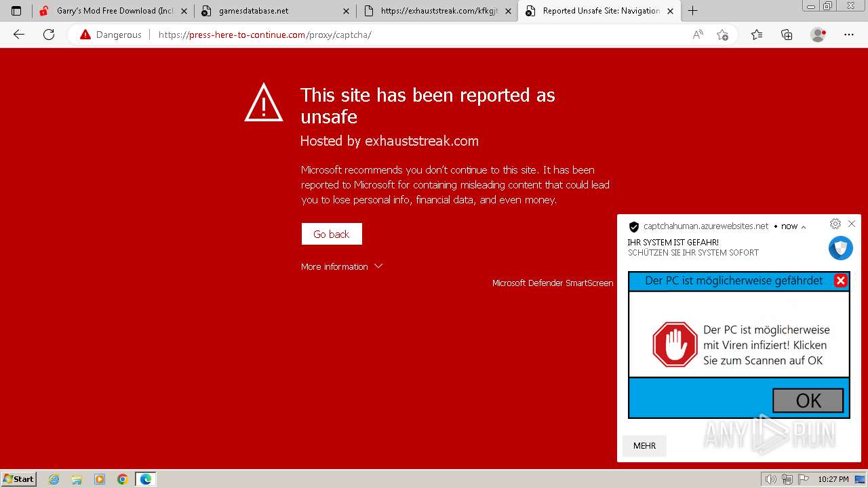Dismiss the captchahuman notification
868x488 pixels.
click(x=852, y=224)
